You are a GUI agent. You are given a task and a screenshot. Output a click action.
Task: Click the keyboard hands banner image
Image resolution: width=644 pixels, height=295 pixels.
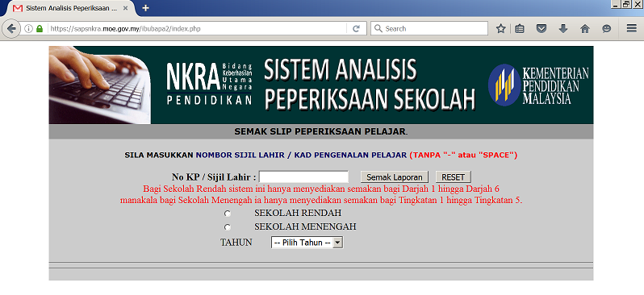pyautogui.click(x=100, y=85)
